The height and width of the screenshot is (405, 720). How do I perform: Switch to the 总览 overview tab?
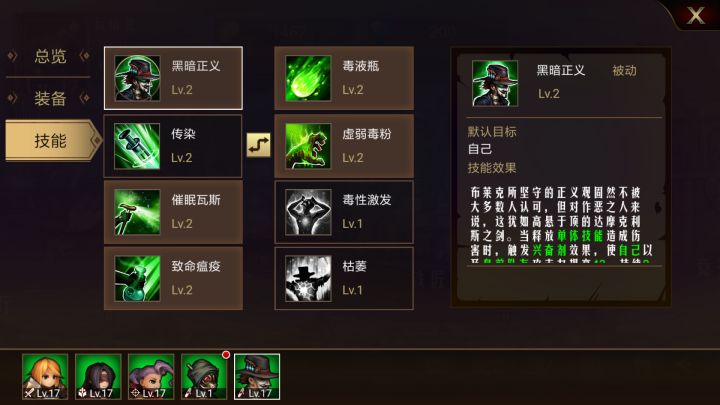tap(49, 56)
